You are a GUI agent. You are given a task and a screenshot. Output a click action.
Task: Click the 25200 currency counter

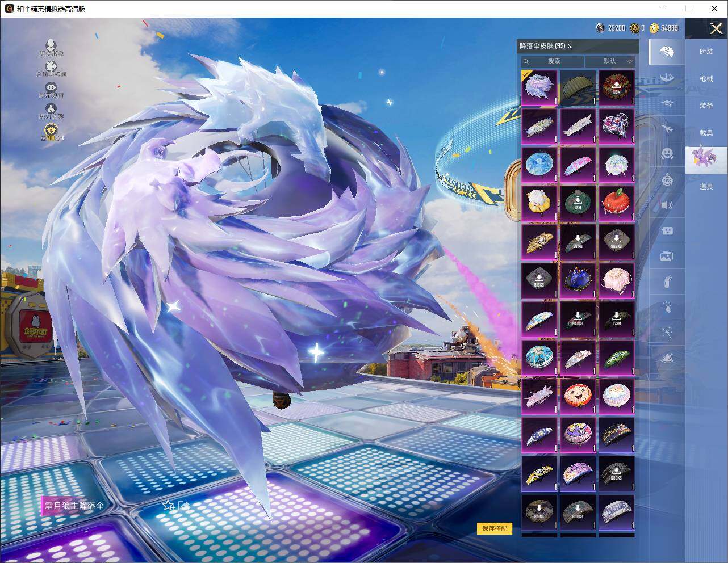point(610,28)
